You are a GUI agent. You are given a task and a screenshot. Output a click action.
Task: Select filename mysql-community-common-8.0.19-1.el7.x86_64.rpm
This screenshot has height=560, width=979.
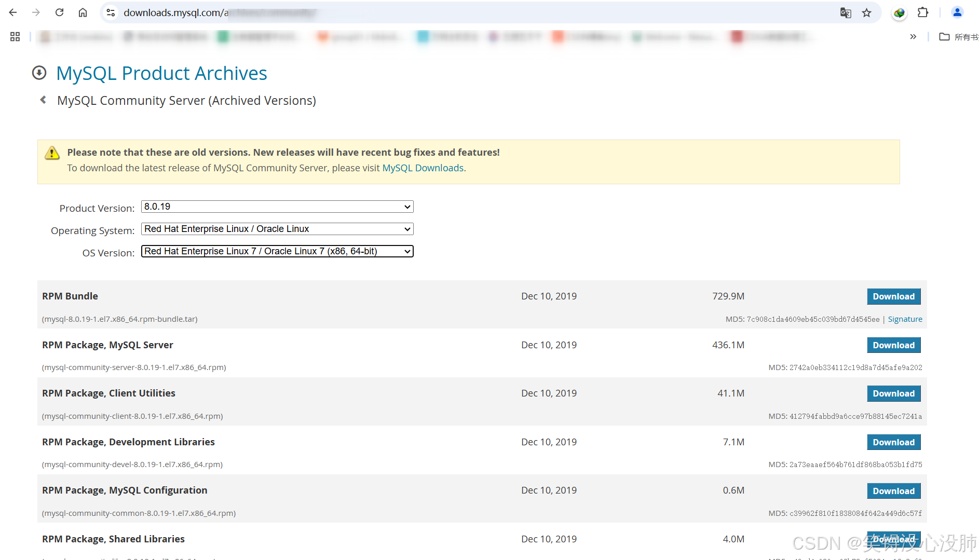(x=139, y=513)
